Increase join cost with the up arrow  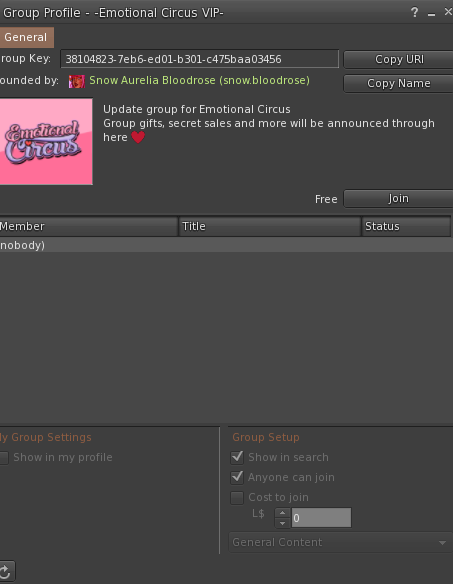tap(282, 513)
